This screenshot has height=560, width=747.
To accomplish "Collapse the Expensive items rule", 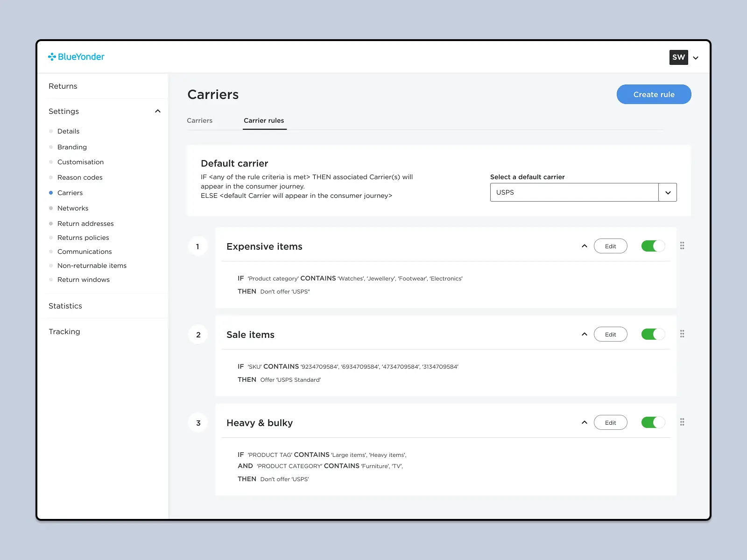I will (x=584, y=246).
